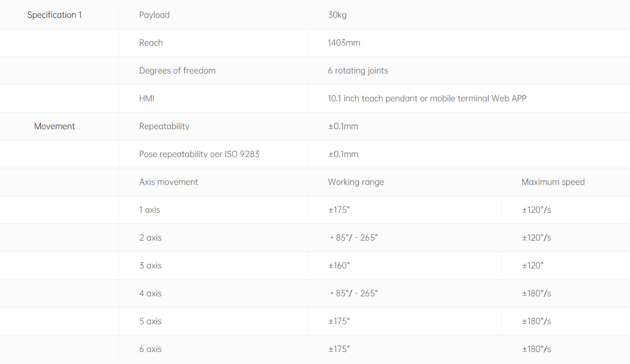The height and width of the screenshot is (364, 630).
Task: Click the Payload row label
Action: tap(155, 15)
